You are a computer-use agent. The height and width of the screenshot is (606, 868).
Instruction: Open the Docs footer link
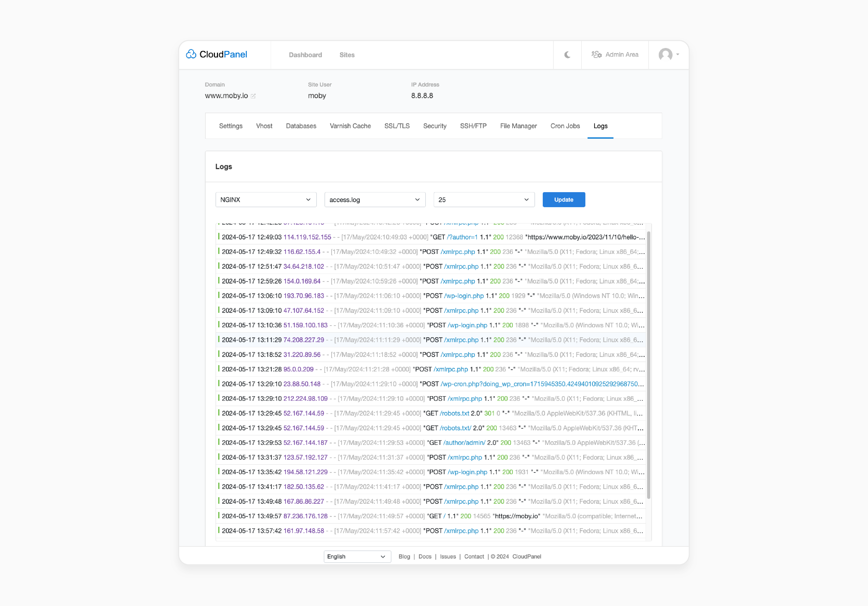coord(425,556)
